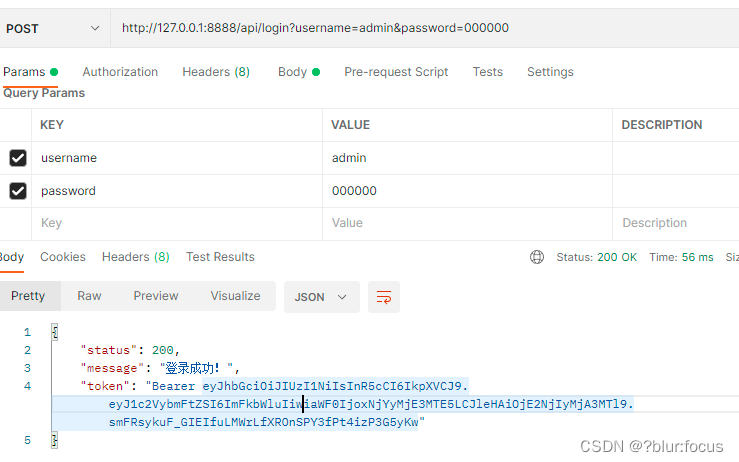Open the Tests tab
The height and width of the screenshot is (462, 739).
click(488, 72)
